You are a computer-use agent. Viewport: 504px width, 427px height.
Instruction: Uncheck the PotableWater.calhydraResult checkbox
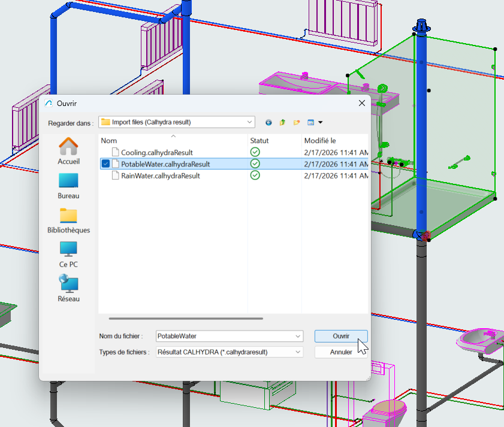(105, 164)
